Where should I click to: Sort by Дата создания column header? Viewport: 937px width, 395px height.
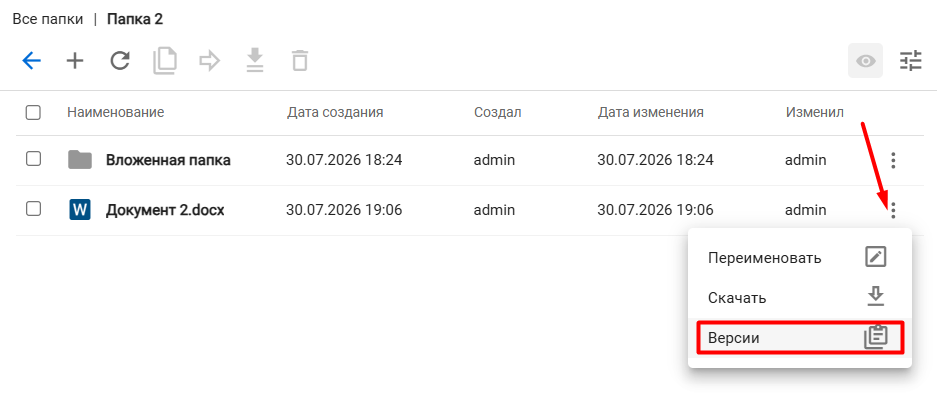coord(335,112)
